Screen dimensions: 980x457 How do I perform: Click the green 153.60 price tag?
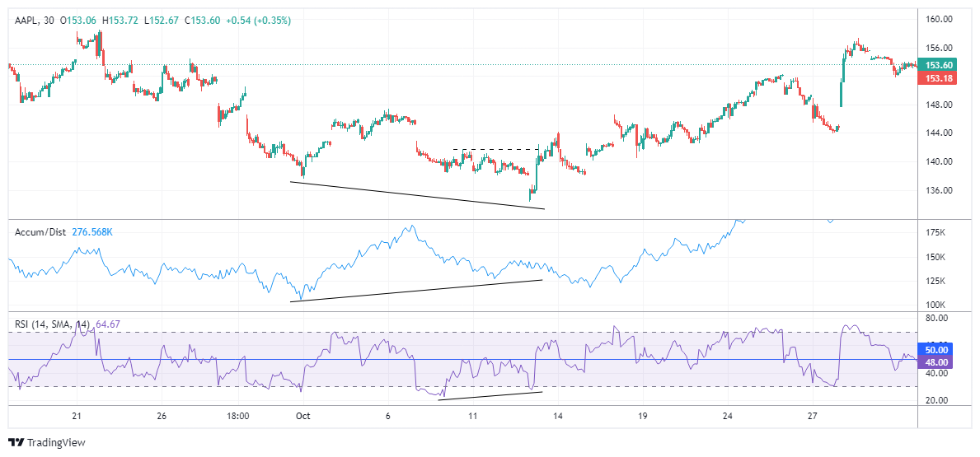coord(939,65)
